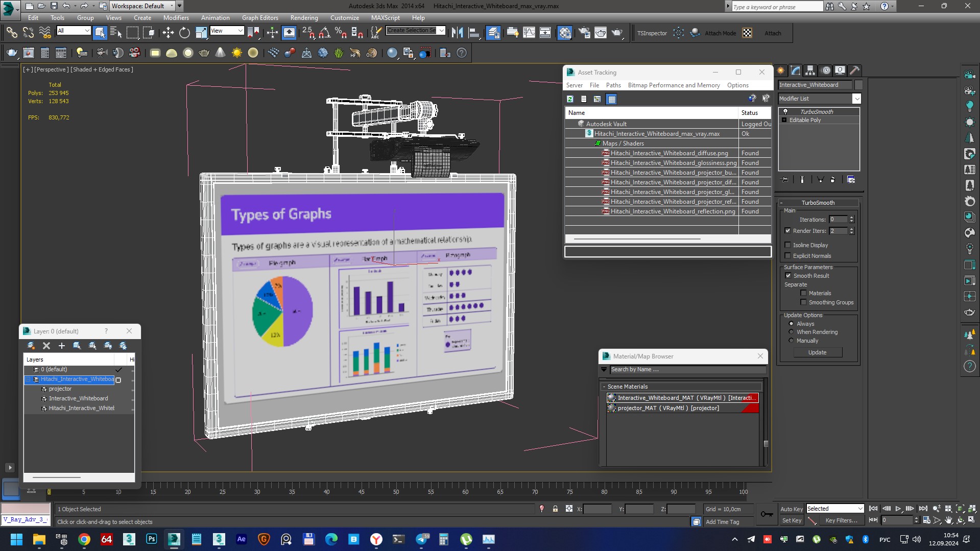
Task: Open the Modifier List dropdown
Action: (819, 99)
